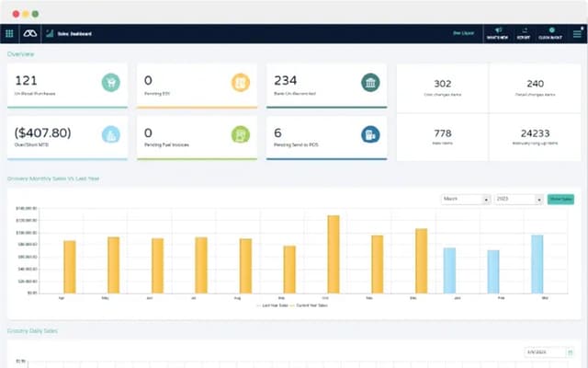The image size is (588, 368).
Task: Click the 24233 items tile
Action: [535, 137]
